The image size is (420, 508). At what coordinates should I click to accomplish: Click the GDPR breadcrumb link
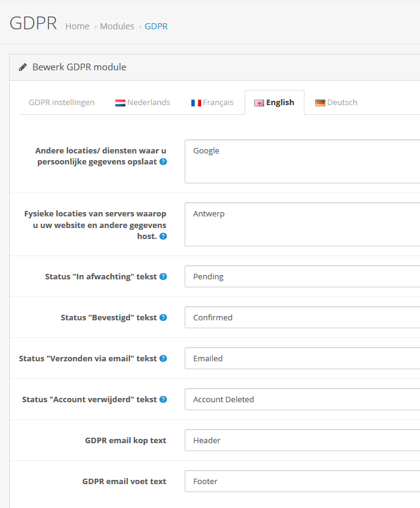coord(157,26)
